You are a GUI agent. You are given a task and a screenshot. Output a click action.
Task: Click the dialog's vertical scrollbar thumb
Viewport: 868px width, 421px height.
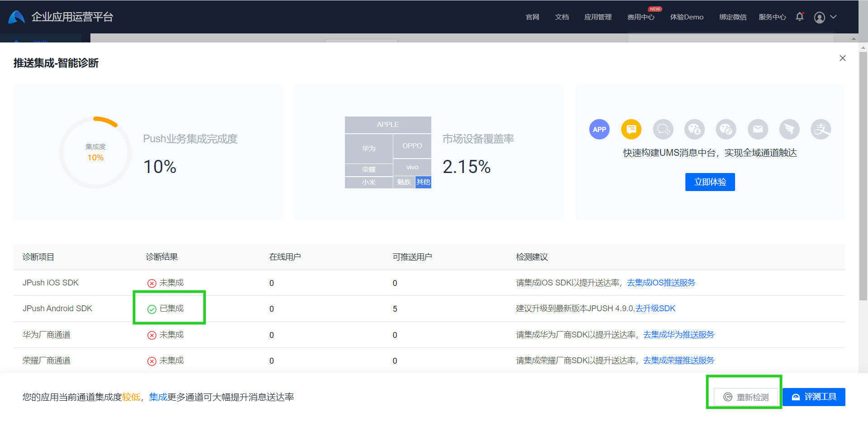click(x=863, y=176)
